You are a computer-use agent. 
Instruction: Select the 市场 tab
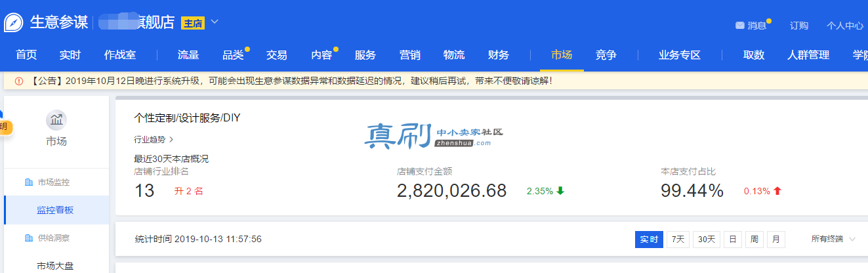point(562,55)
